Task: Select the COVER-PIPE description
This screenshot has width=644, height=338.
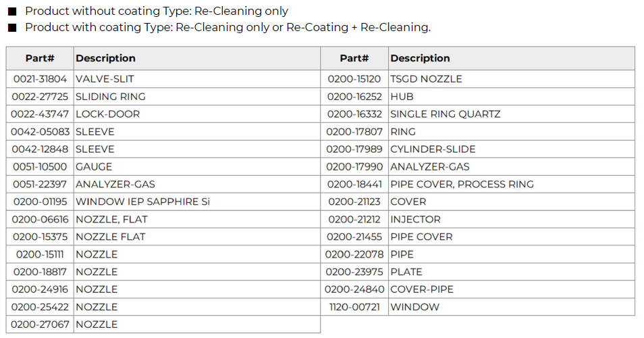Action: 422,289
